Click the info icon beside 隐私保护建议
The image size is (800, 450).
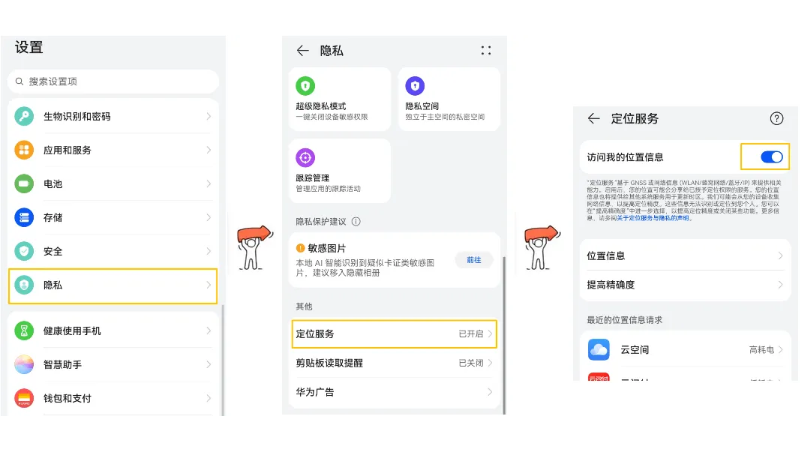356,221
